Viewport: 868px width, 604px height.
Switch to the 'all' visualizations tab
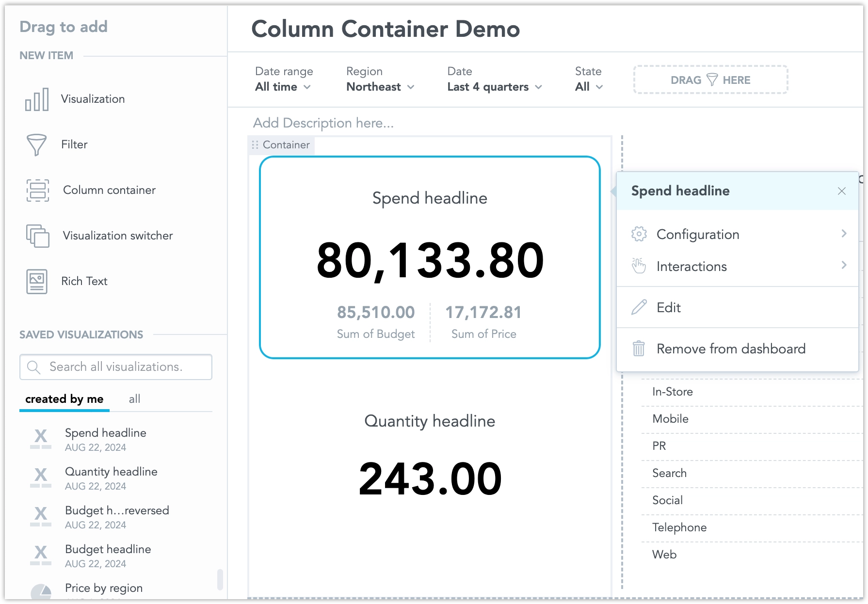[x=134, y=399]
